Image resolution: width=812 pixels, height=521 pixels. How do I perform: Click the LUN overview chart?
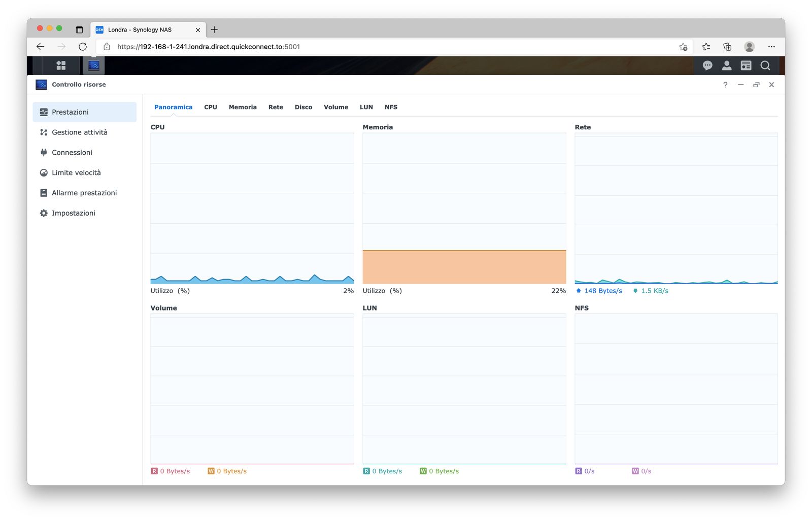pyautogui.click(x=464, y=389)
